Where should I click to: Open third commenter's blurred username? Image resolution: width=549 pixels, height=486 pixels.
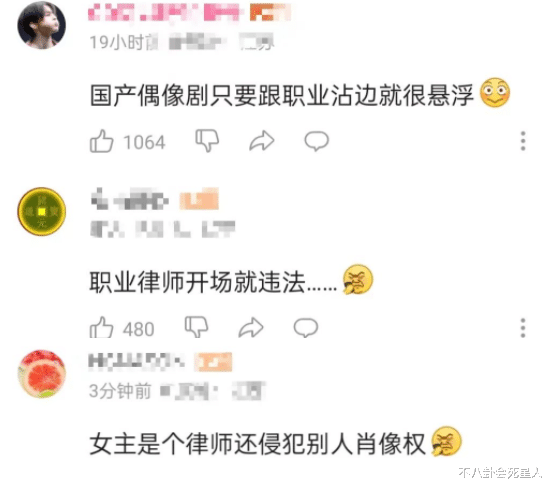pos(137,361)
